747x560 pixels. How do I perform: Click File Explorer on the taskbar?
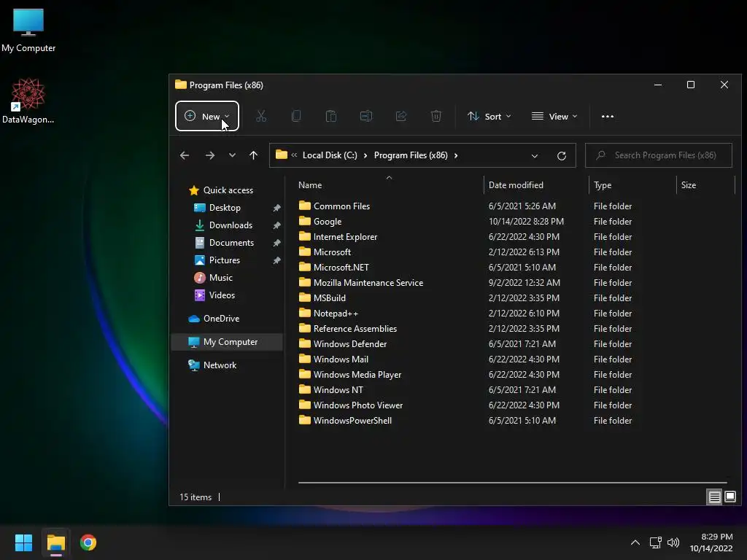[x=55, y=542]
